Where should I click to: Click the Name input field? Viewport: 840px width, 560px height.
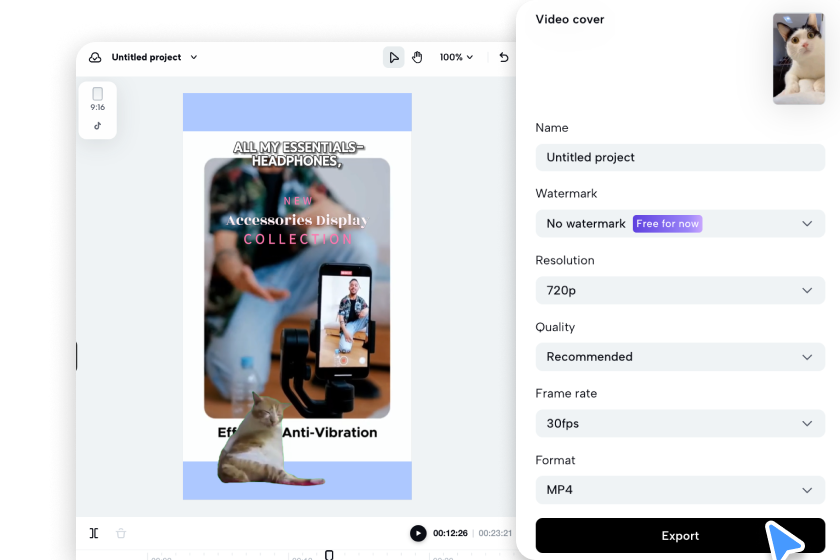(680, 158)
